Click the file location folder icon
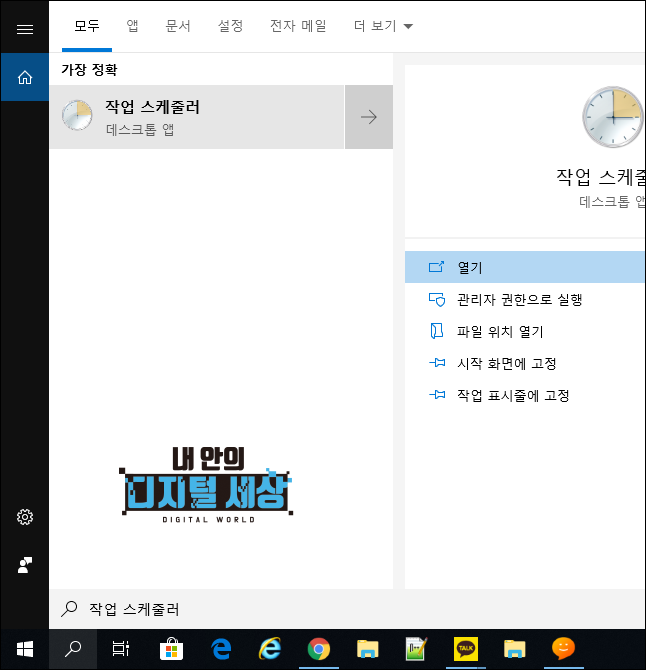The image size is (646, 670). click(436, 331)
